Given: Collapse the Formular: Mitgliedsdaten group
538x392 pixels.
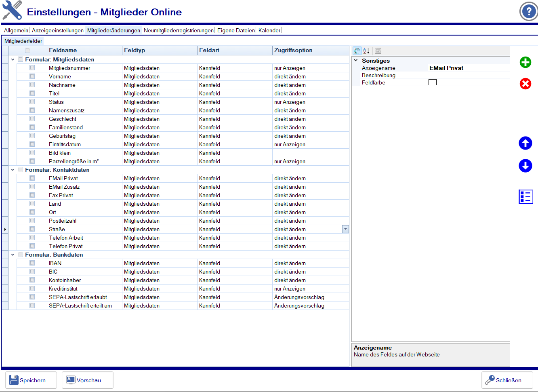Looking at the screenshot, I should 13,59.
